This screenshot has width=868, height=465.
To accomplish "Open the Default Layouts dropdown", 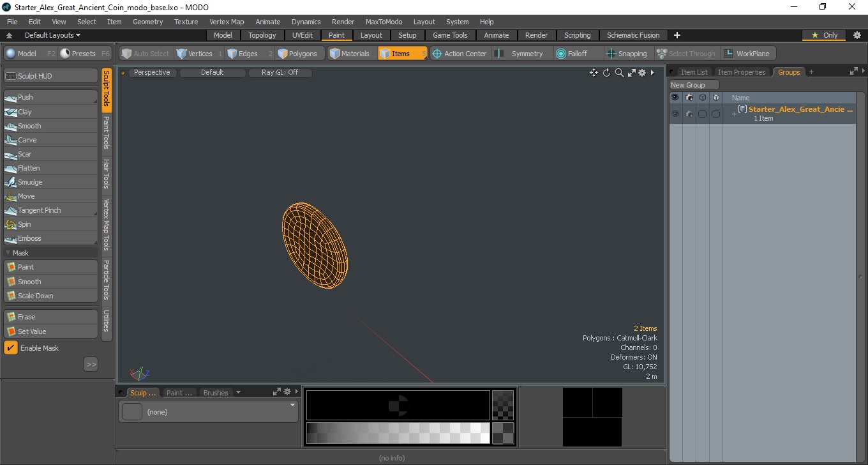I will click(x=52, y=35).
